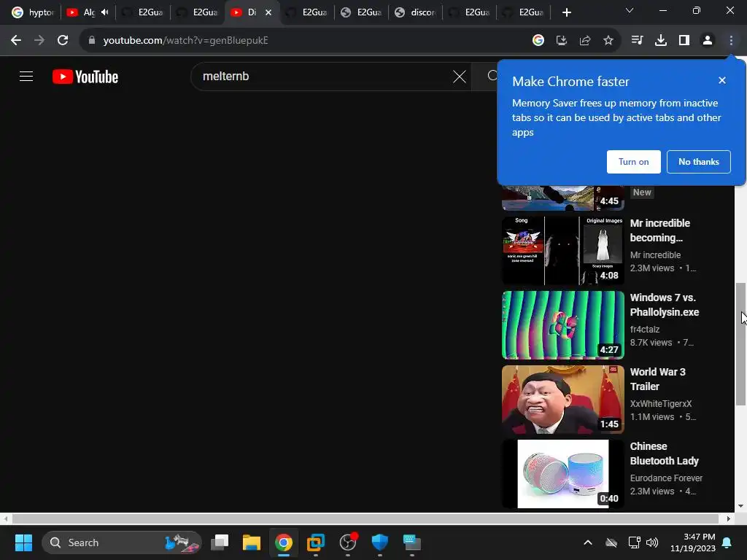747x560 pixels.
Task: Open the Windows Start menu
Action: point(23,542)
